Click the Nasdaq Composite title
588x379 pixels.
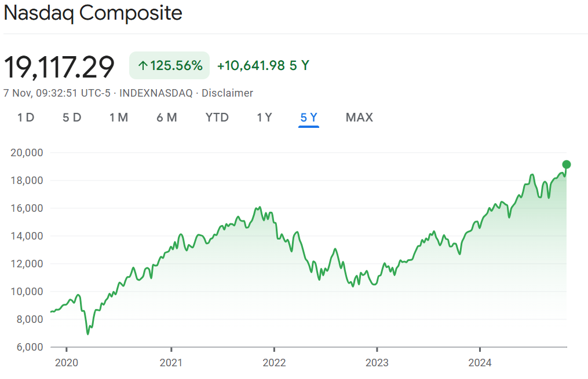tap(93, 13)
